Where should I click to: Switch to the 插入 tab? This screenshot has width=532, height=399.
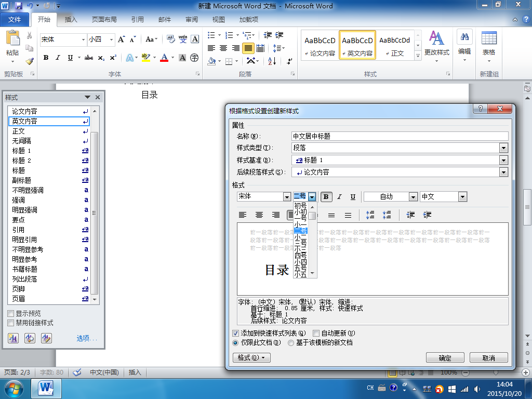tap(71, 19)
